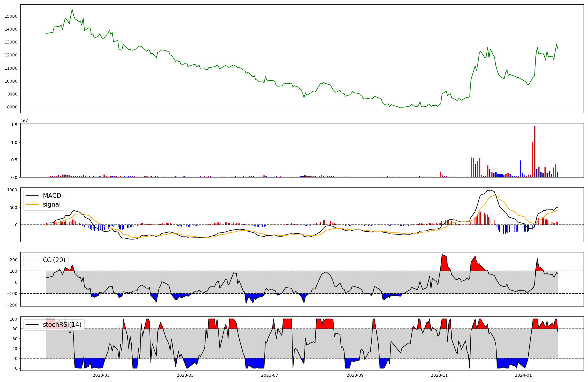Viewport: 588px width, 382px height.
Task: Click the 15000 price axis tick label
Action: click(x=11, y=16)
